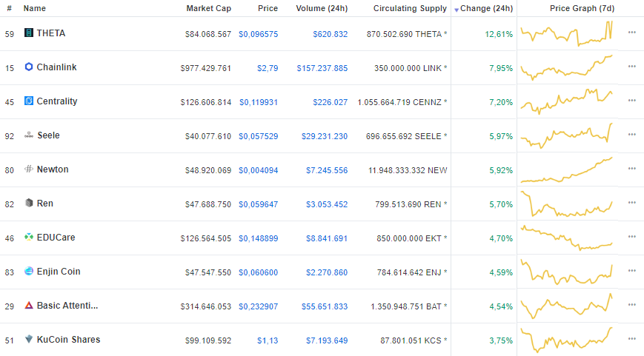Open the Basic Attenti... coin page link
The image size is (644, 356).
67,306
